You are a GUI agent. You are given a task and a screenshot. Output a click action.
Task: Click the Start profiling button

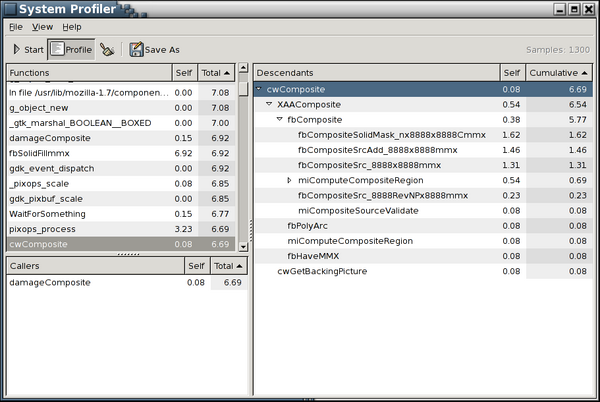click(x=28, y=49)
